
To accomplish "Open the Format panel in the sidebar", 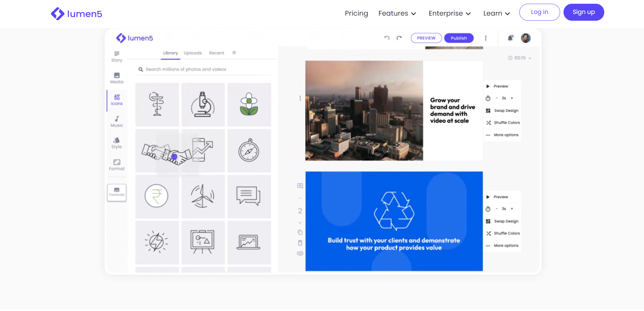I will pos(117,165).
